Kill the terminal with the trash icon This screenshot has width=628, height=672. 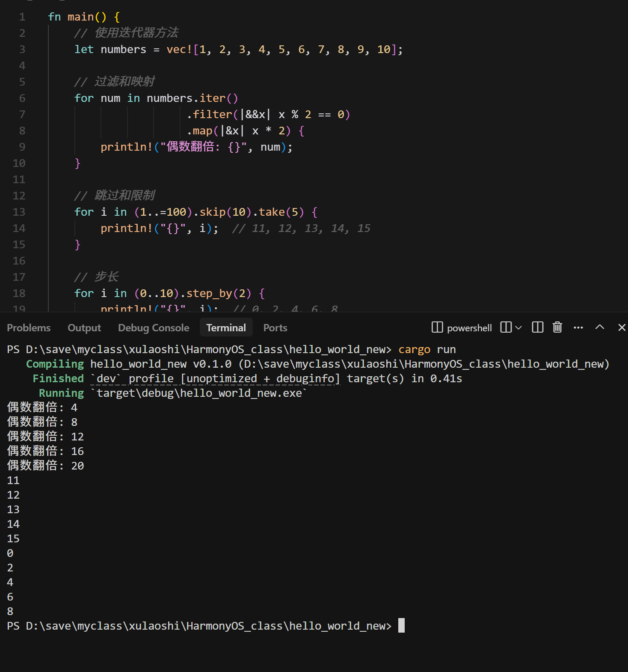(x=557, y=327)
